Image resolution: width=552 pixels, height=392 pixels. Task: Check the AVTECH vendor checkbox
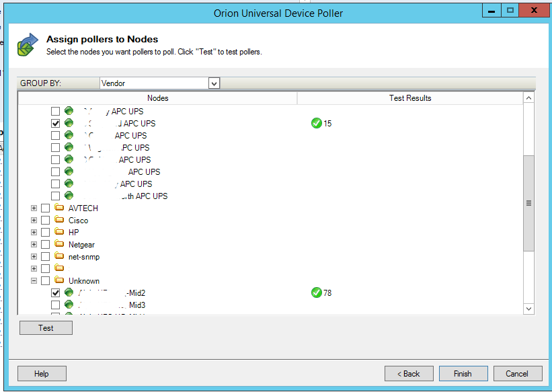46,208
